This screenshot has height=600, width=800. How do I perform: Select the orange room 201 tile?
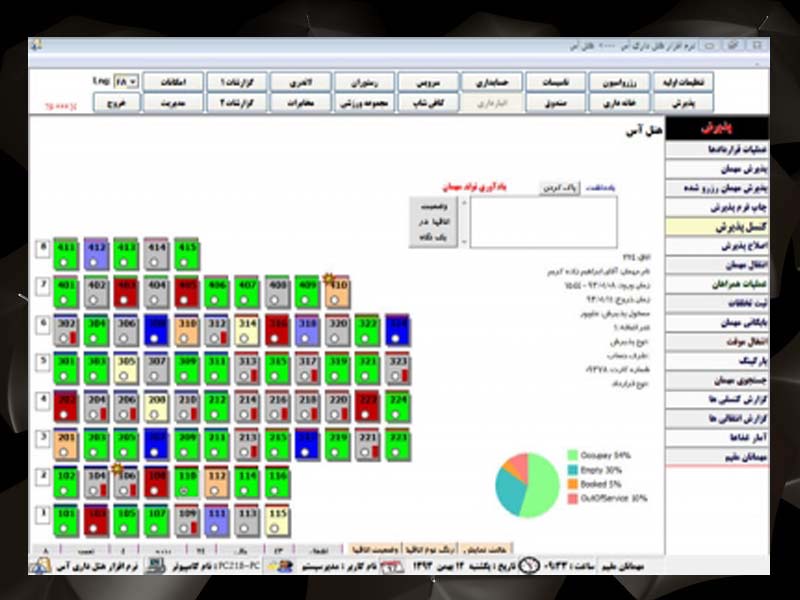click(67, 444)
